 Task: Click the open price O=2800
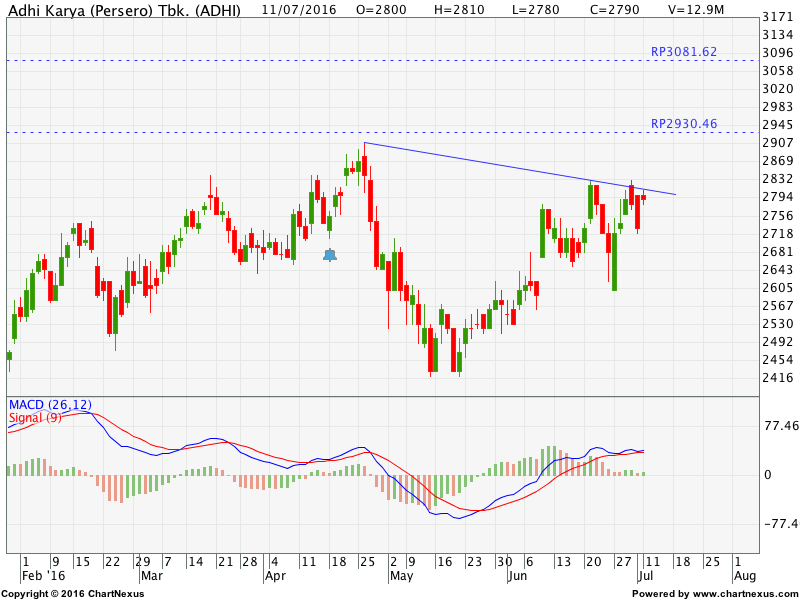tap(381, 9)
